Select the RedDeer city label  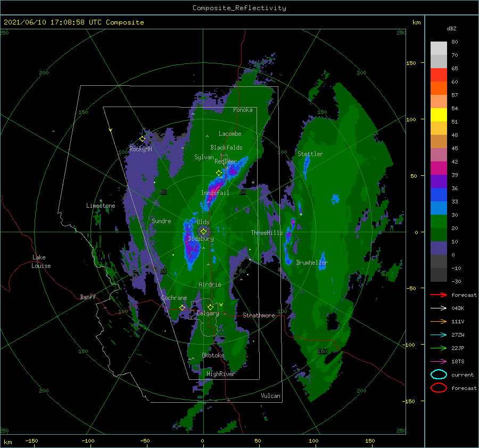coord(226,161)
